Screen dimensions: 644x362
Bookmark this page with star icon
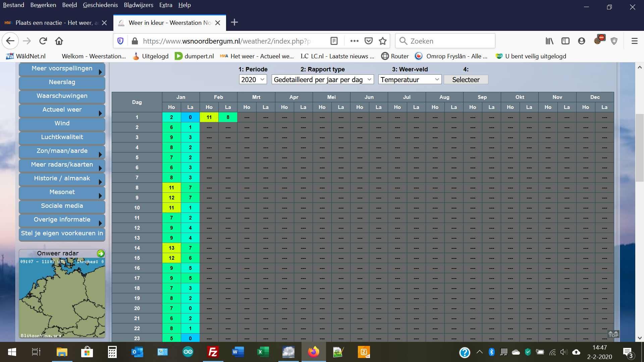click(383, 41)
